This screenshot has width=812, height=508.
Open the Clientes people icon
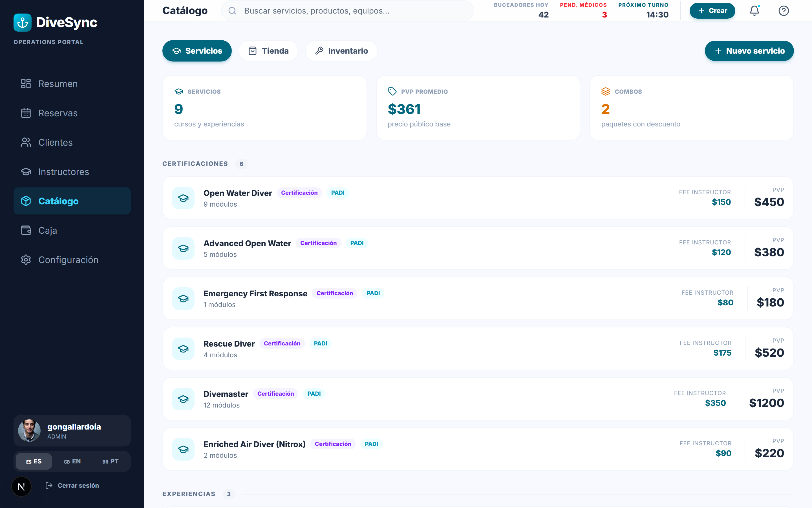click(26, 142)
